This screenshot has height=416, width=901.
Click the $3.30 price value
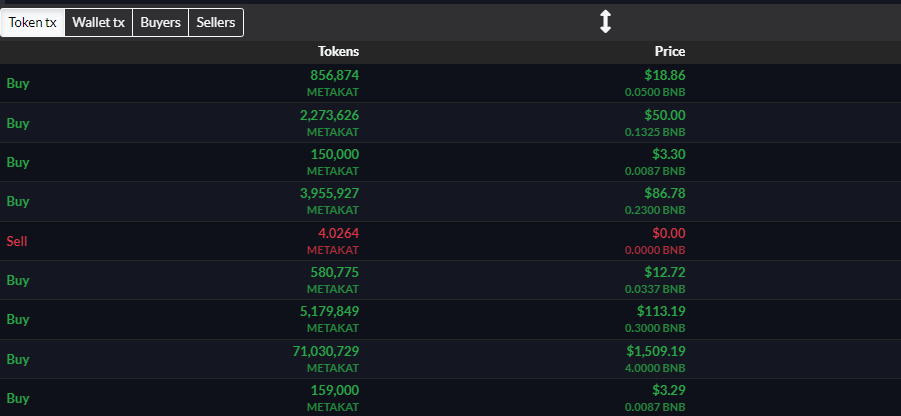click(669, 154)
